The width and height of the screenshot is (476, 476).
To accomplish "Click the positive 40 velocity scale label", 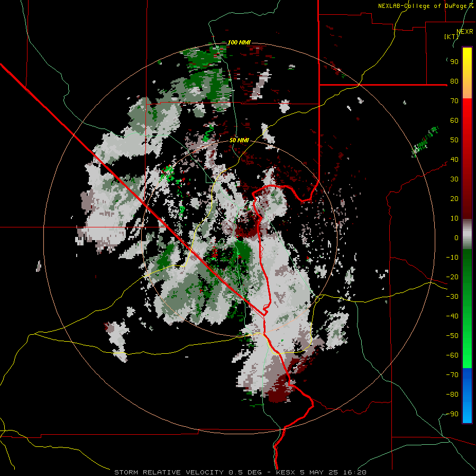I will 454,160.
